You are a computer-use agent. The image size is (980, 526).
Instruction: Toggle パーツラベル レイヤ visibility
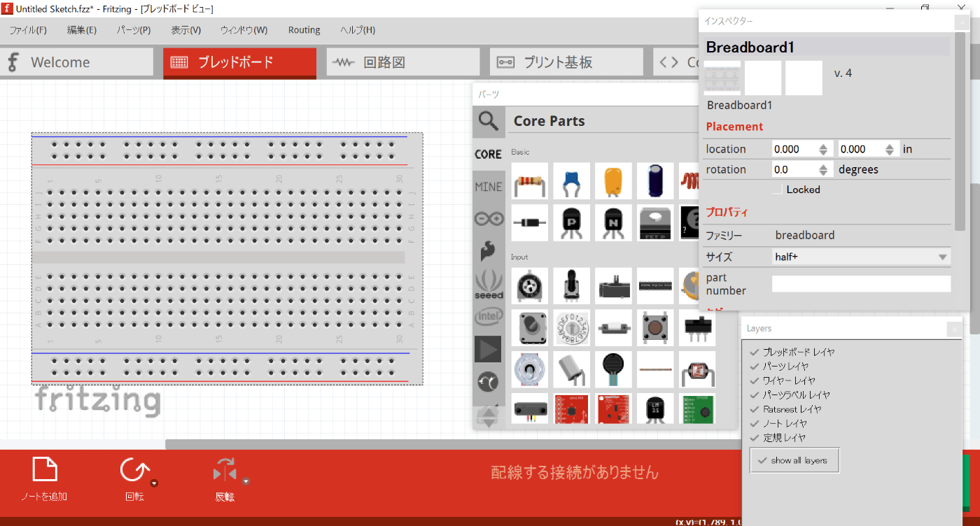click(754, 395)
